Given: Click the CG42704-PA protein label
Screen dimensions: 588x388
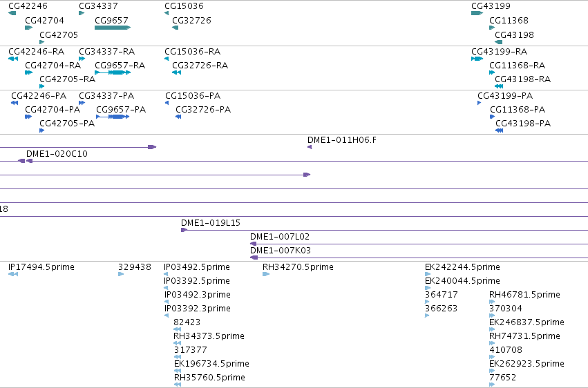Looking at the screenshot, I should pos(53,109).
